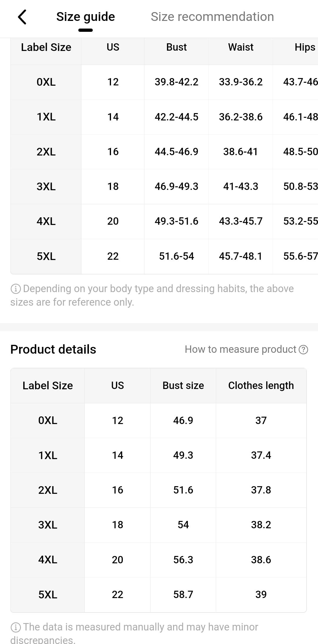318x644 pixels.
Task: Tap the partially visible Hips column header
Action: pos(304,47)
